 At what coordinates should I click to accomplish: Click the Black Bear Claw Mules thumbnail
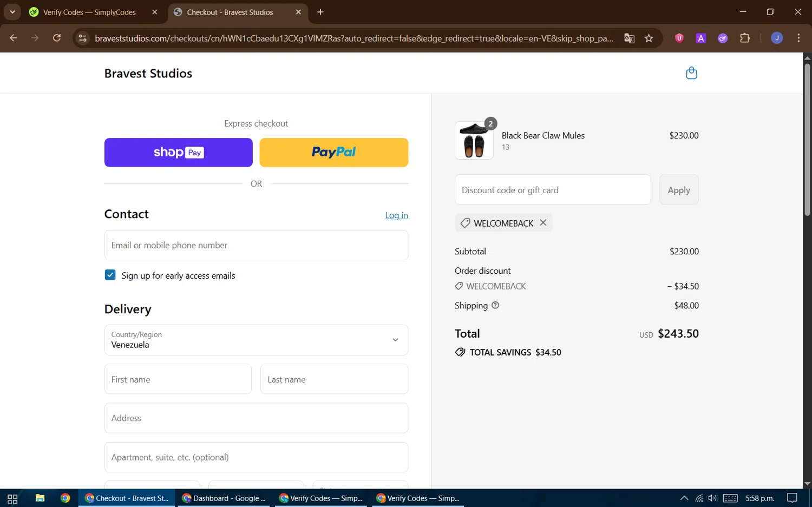(x=474, y=141)
